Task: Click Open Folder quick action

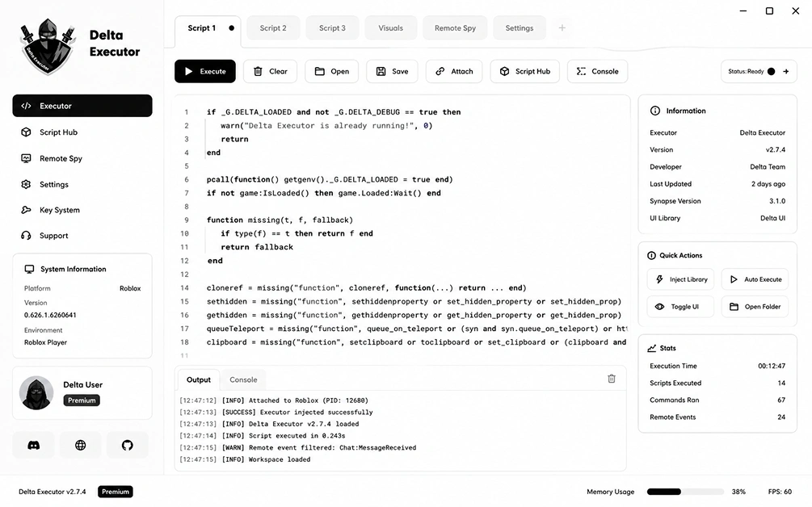Action: pyautogui.click(x=755, y=307)
